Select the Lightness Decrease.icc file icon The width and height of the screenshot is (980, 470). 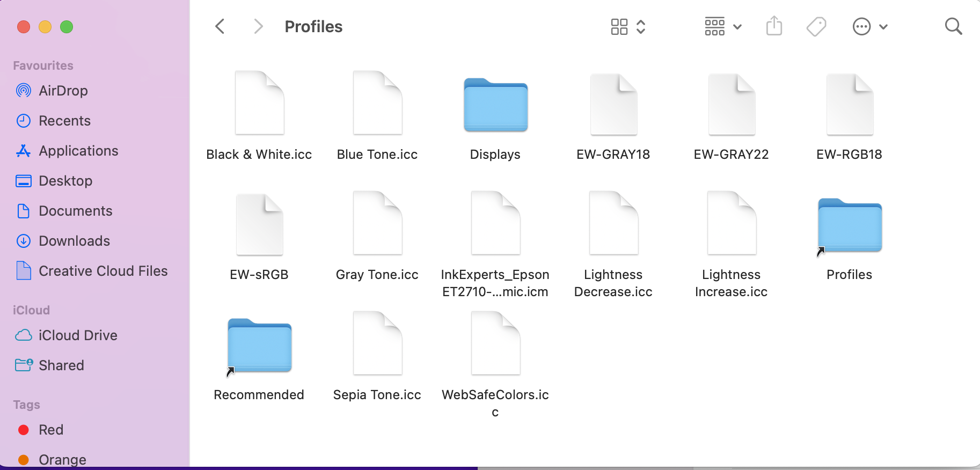coord(613,223)
